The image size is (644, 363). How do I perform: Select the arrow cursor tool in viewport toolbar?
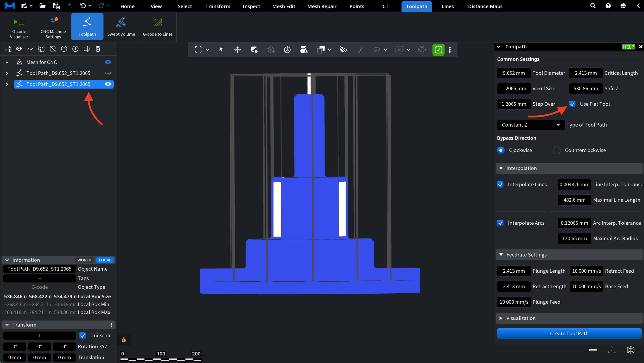click(221, 50)
